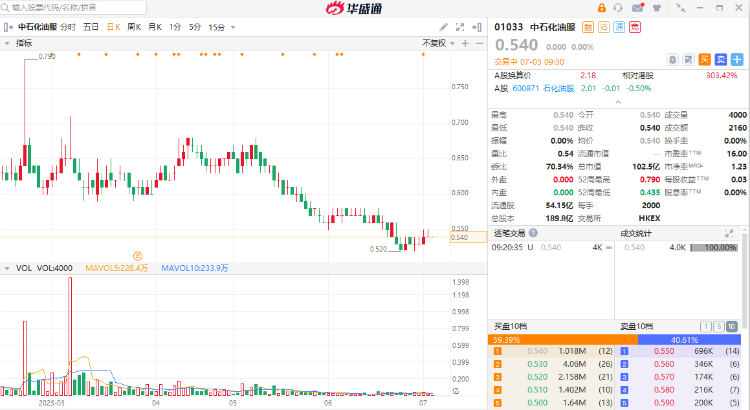Click the 0.540 current price axis label

(x=468, y=237)
